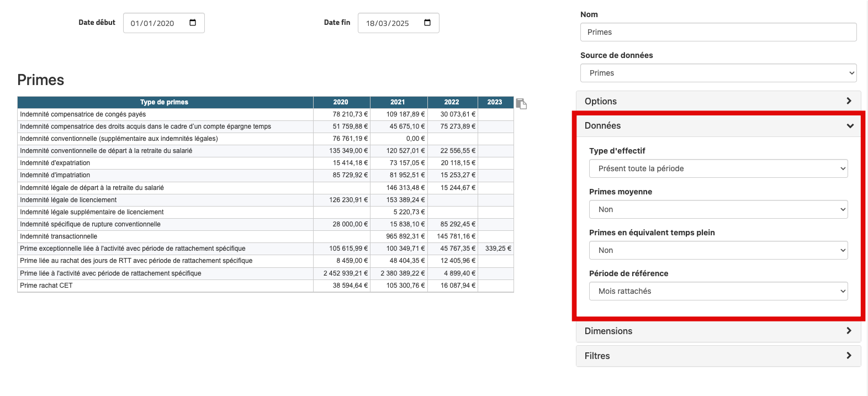Screen dimensions: 868x396
Task: Click the 2021 column header
Action: click(x=398, y=102)
